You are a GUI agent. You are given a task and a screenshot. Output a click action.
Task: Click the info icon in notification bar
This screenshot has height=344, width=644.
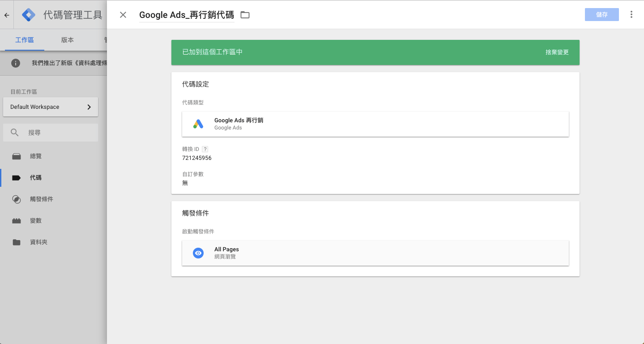(16, 63)
